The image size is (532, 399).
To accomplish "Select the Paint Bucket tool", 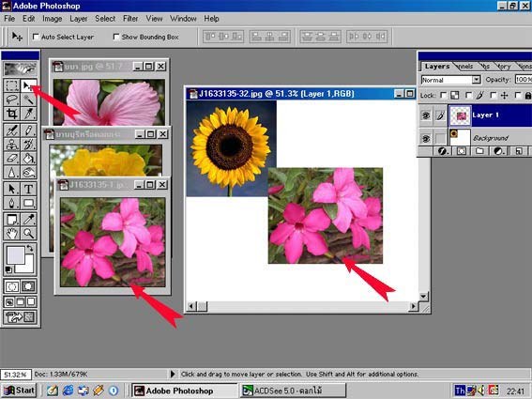I will 28,159.
